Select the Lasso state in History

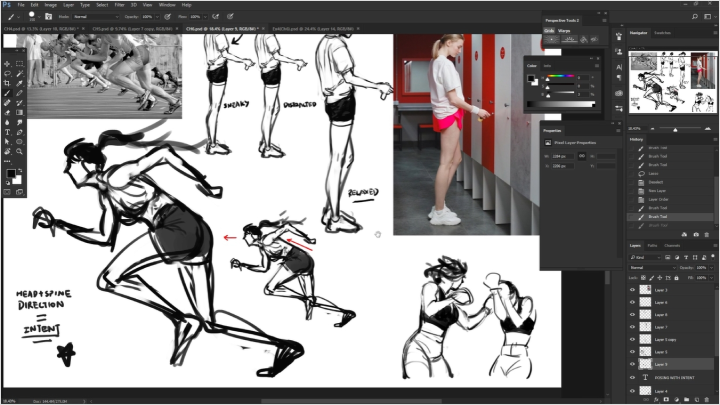[x=672, y=174]
